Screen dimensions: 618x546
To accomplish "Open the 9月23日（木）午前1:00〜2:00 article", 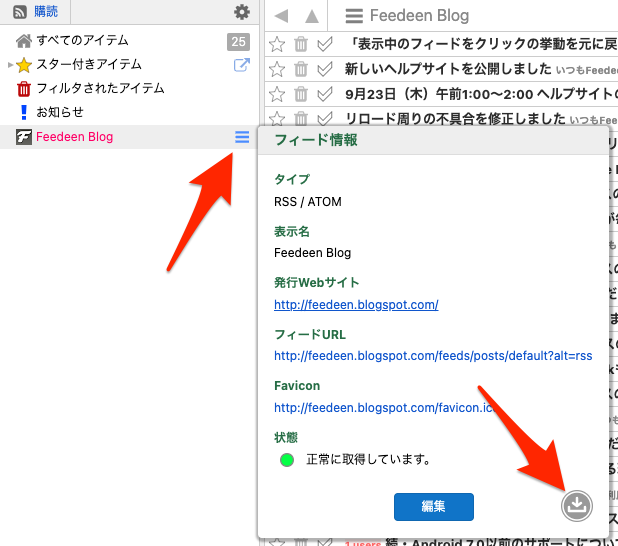I will (x=481, y=94).
